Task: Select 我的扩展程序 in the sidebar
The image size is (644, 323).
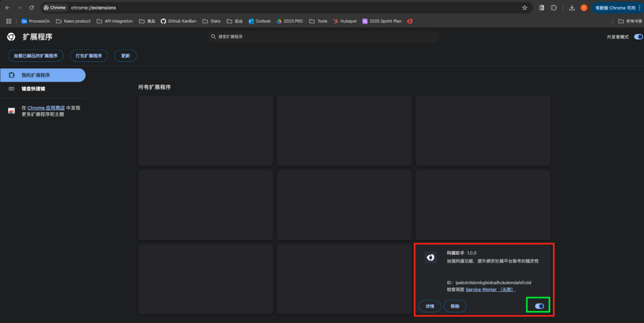Action: coord(43,75)
